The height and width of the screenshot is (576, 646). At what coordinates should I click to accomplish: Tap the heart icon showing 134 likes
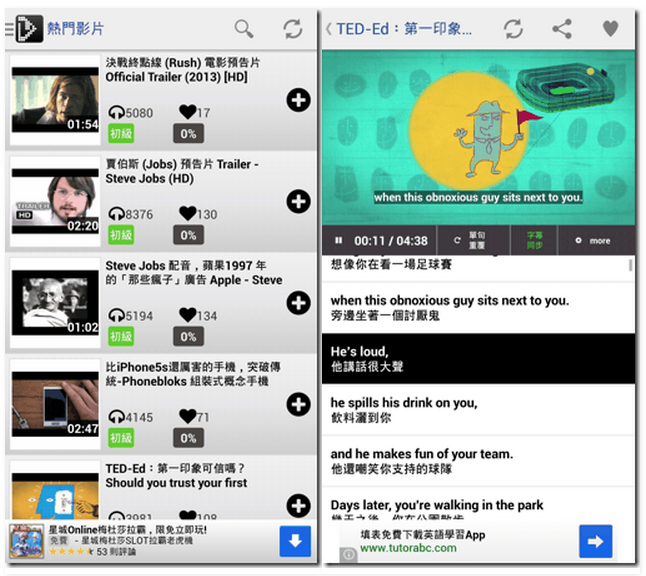(187, 315)
